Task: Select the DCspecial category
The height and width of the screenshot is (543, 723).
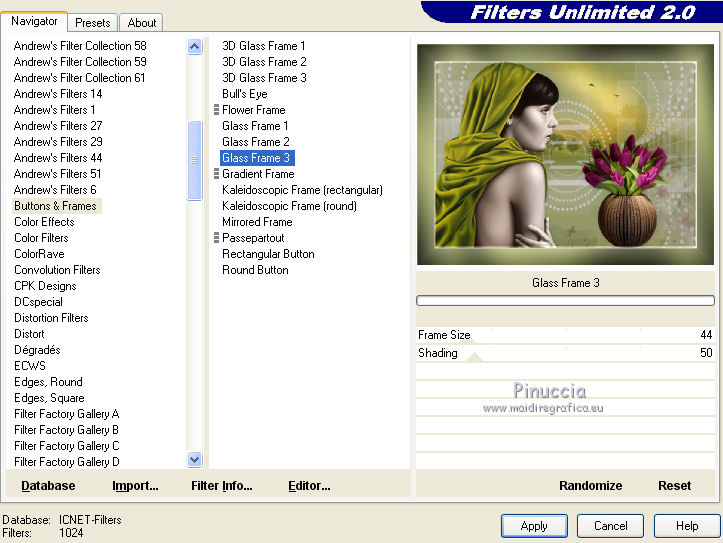Action: pyautogui.click(x=38, y=302)
